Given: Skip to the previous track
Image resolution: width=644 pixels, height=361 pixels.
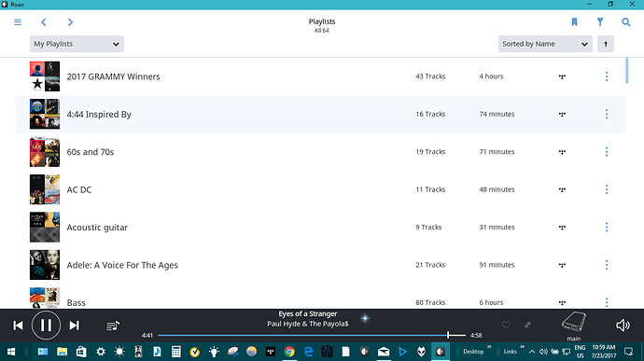Looking at the screenshot, I should click(x=18, y=326).
